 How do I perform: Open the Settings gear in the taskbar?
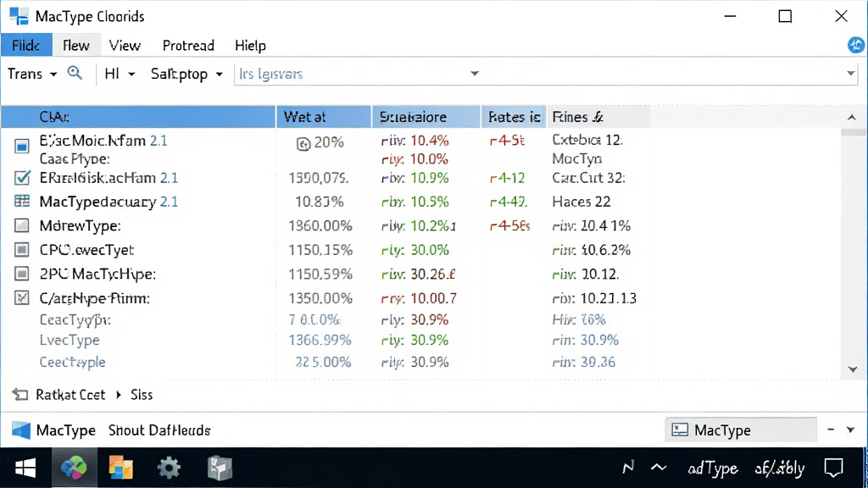click(x=169, y=468)
